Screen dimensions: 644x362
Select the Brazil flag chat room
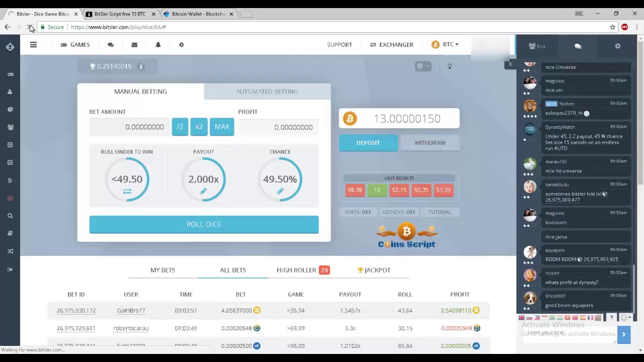[x=552, y=318]
